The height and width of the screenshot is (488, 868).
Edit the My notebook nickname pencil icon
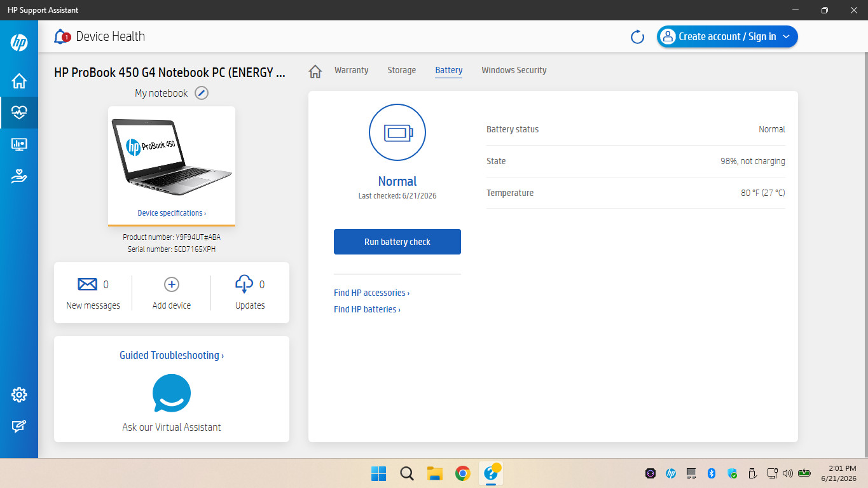tap(202, 93)
